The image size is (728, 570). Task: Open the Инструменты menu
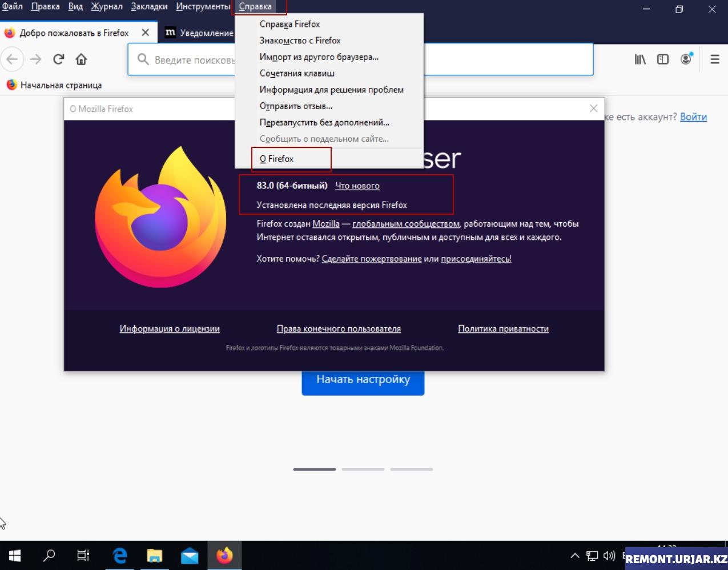coord(203,7)
